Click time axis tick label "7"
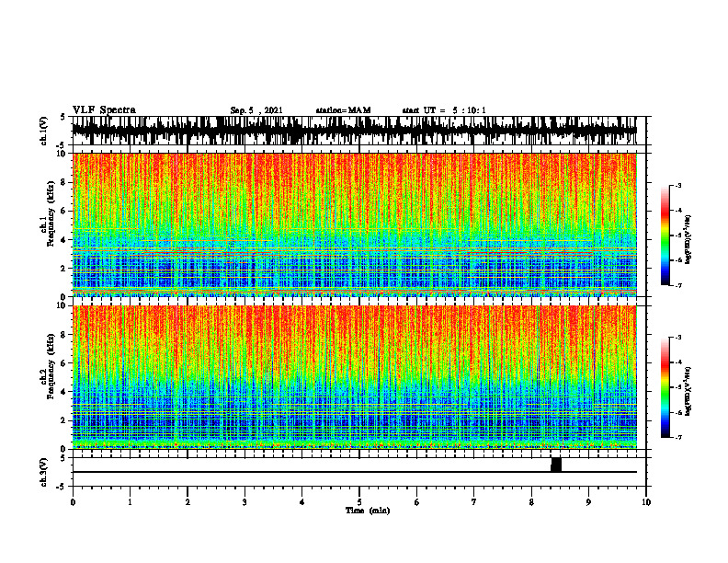 click(x=474, y=502)
